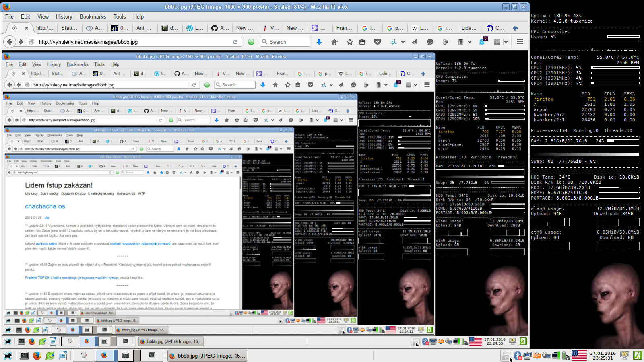Viewport: 644px width, 362px height.
Task: Click the bbbb.jpg window button in the bottom taskbar
Action: pos(207,356)
